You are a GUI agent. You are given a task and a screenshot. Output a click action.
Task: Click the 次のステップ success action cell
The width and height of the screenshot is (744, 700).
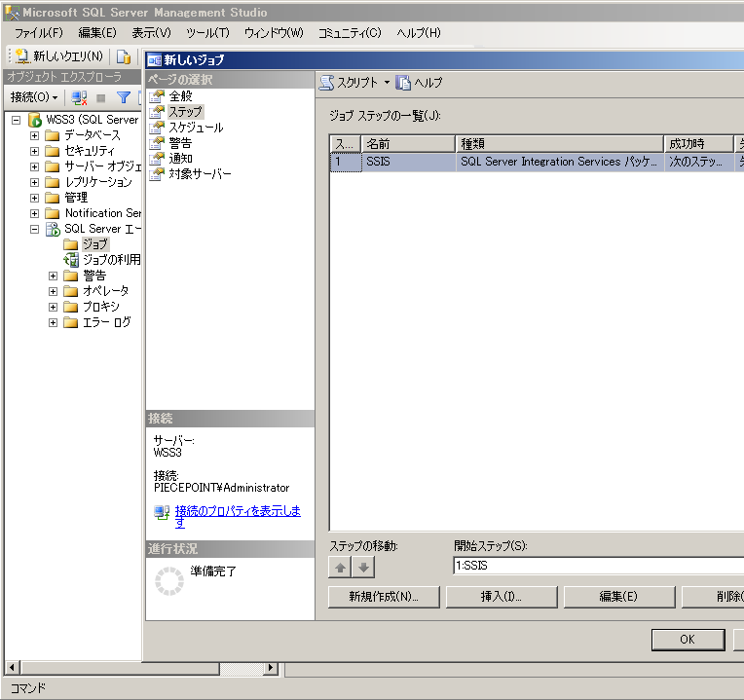[699, 162]
